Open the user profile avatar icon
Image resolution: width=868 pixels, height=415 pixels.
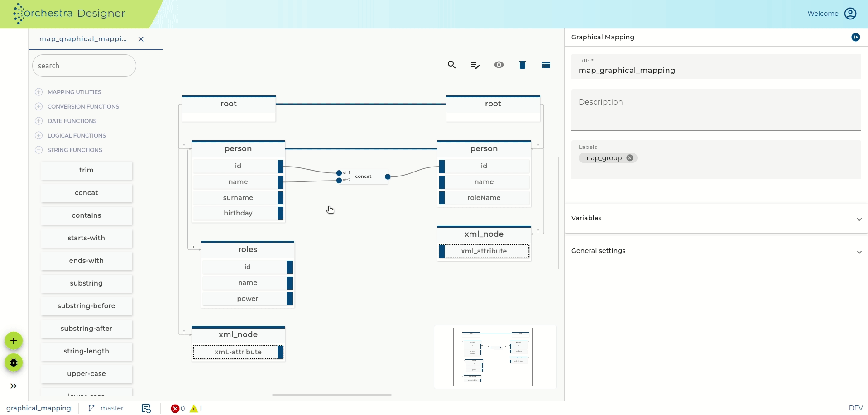click(x=850, y=14)
